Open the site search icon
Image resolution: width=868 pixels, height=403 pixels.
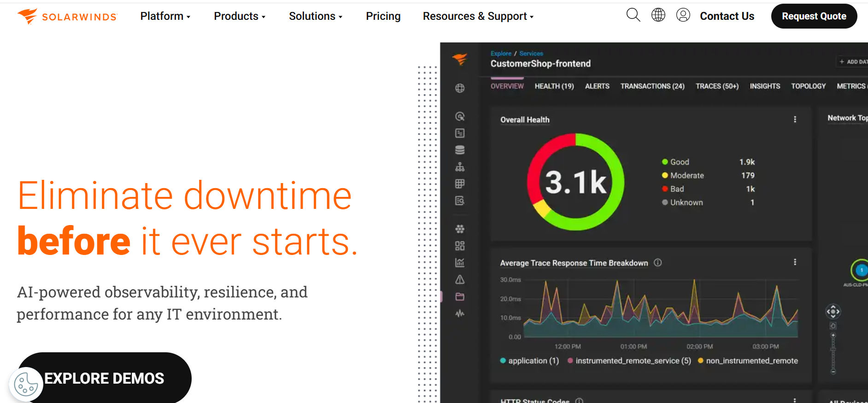click(633, 15)
